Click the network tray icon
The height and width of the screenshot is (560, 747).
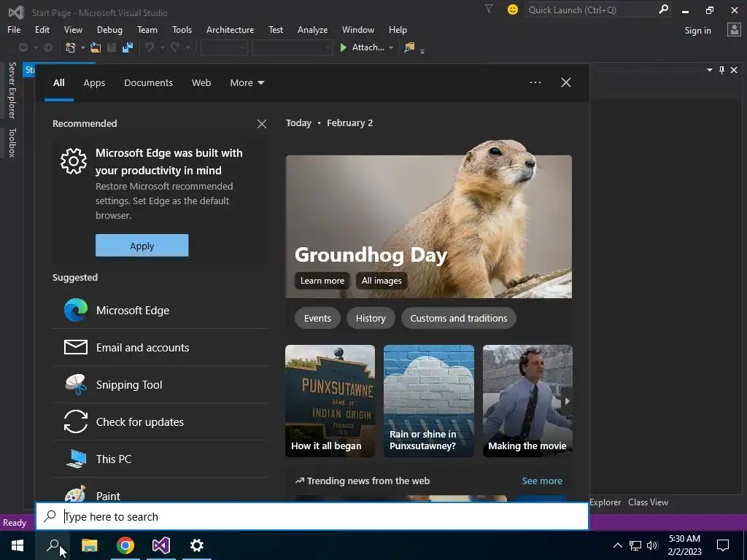(x=635, y=545)
